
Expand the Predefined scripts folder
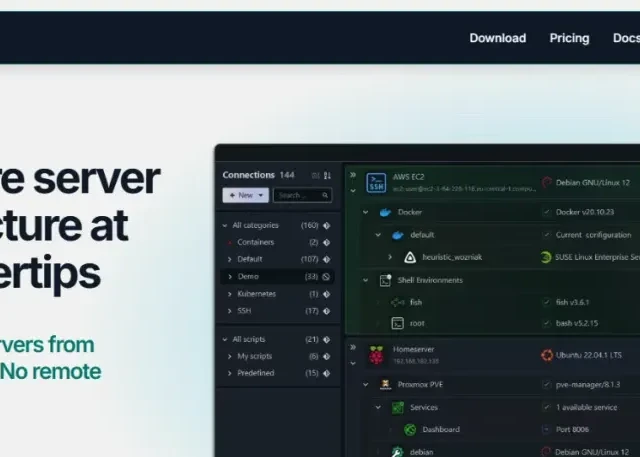pos(229,373)
